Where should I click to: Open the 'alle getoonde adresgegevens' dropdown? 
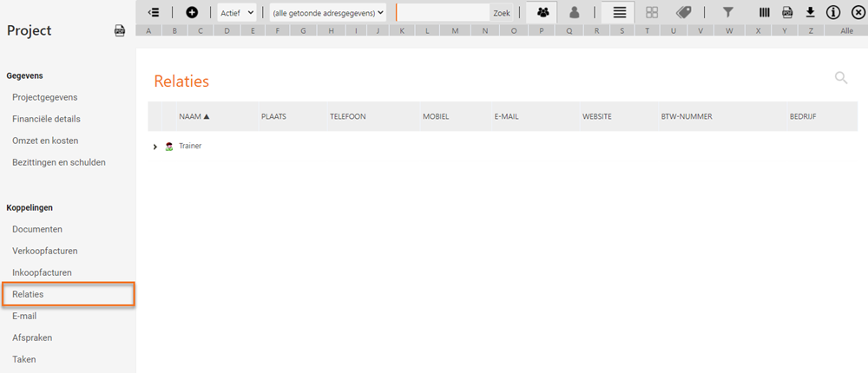[328, 12]
